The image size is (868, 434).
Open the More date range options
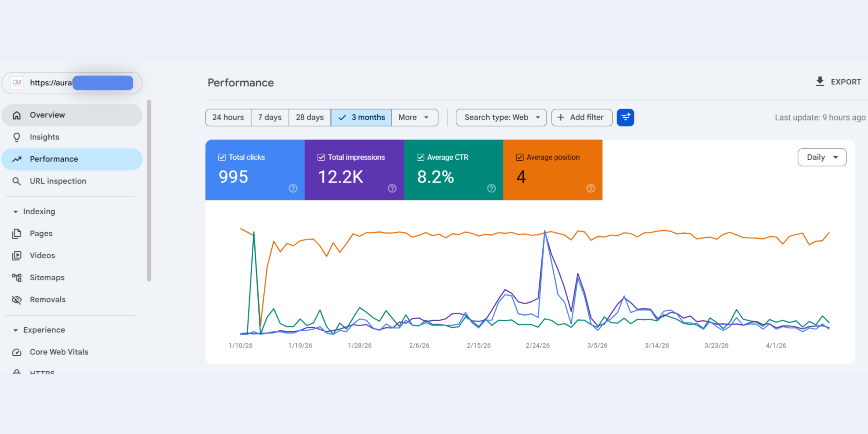[x=415, y=117]
